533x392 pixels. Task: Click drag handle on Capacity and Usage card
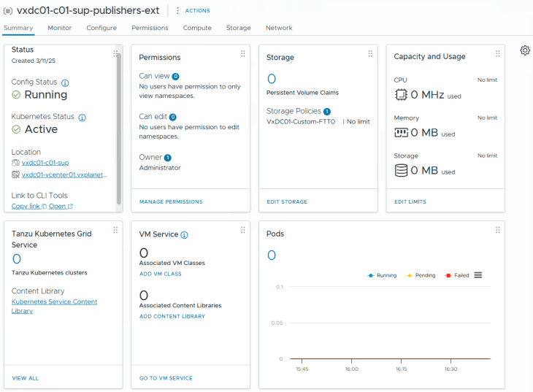pos(497,54)
